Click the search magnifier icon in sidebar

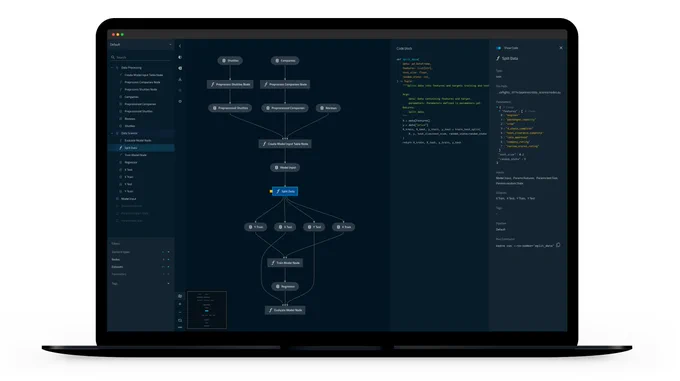pyautogui.click(x=113, y=57)
